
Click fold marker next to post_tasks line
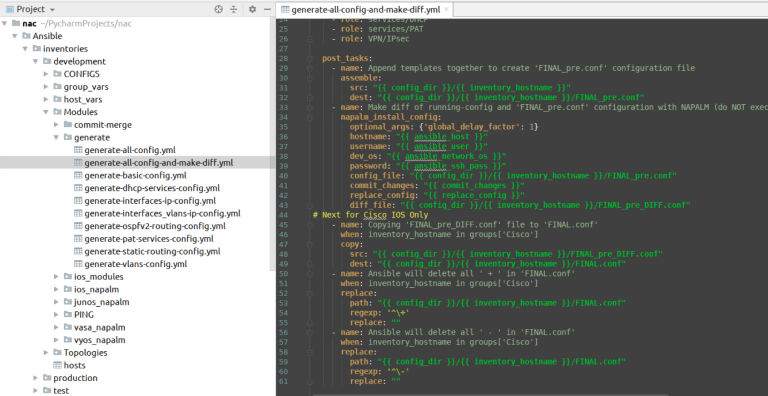point(310,58)
